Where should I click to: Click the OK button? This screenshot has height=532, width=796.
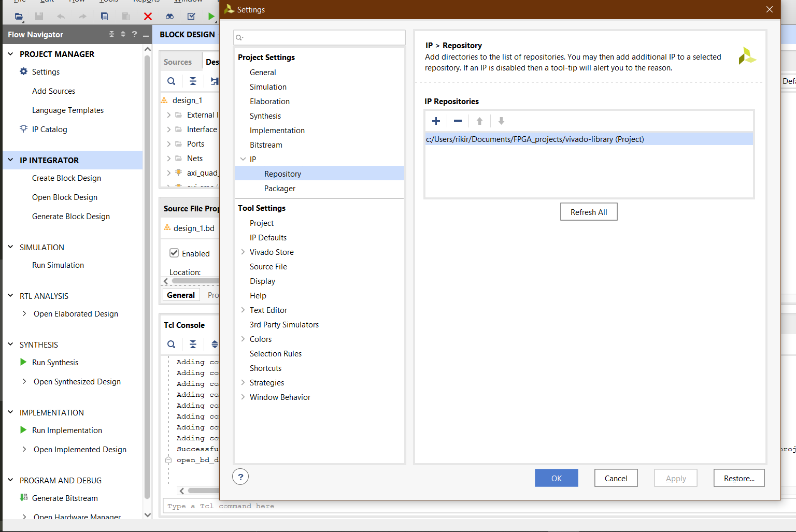point(557,478)
